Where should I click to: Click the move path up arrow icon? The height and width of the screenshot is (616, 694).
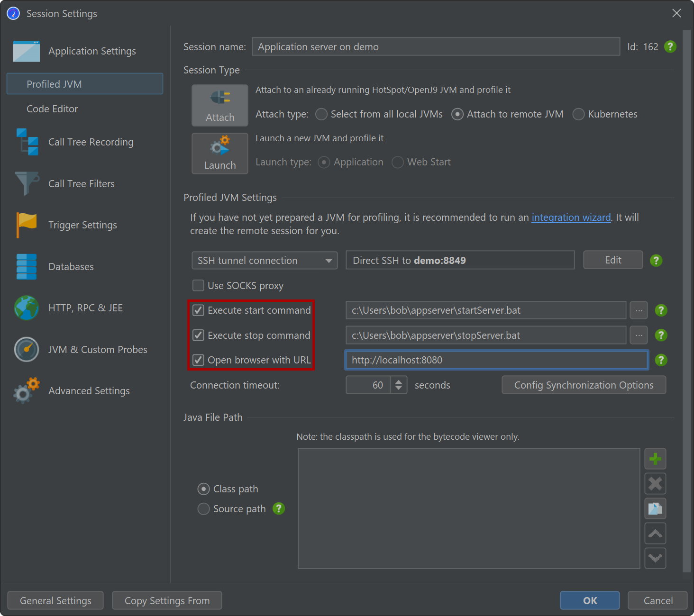[655, 534]
